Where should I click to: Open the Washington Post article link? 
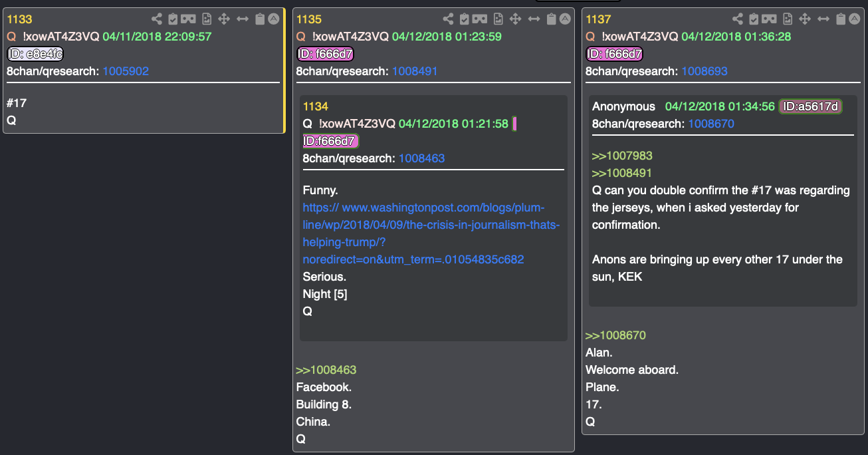pyautogui.click(x=431, y=233)
